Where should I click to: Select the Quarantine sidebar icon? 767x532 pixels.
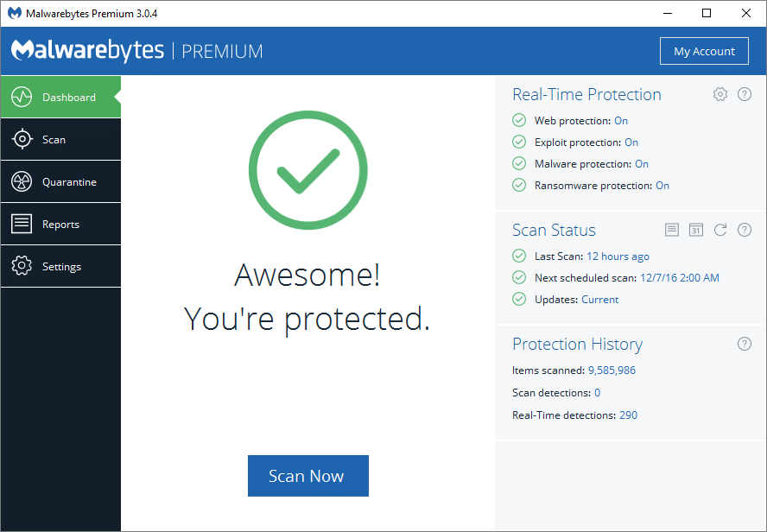(x=22, y=181)
